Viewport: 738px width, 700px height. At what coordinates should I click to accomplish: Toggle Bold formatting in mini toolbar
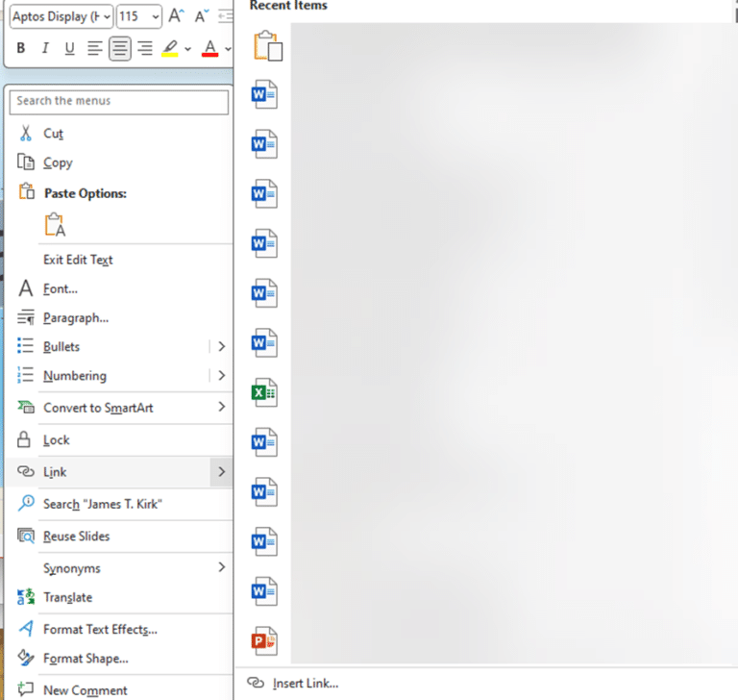pyautogui.click(x=21, y=48)
